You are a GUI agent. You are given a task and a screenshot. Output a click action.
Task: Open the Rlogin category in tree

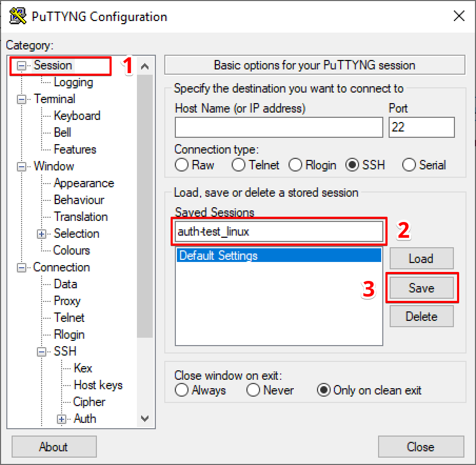69,335
